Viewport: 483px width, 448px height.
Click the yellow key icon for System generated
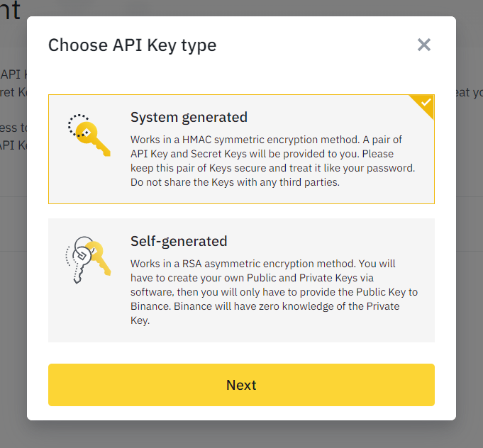point(92,138)
